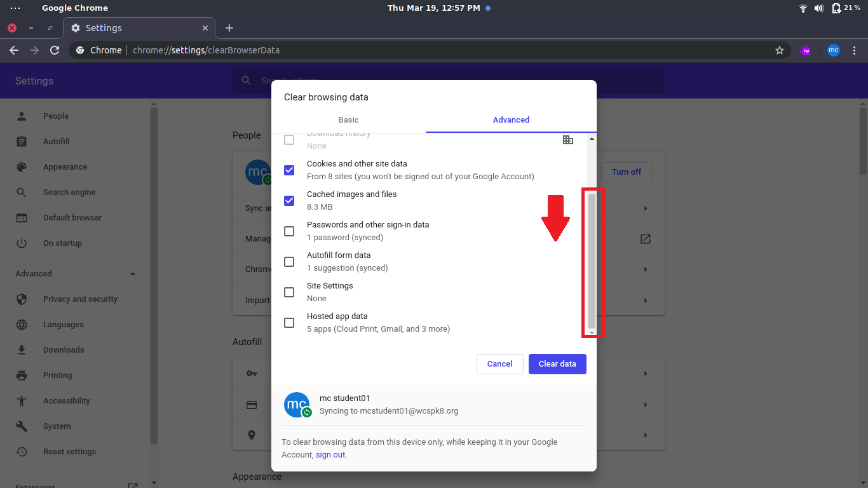The image size is (868, 488).
Task: Open the mc profile avatar in Chrome toolbar
Action: [834, 50]
